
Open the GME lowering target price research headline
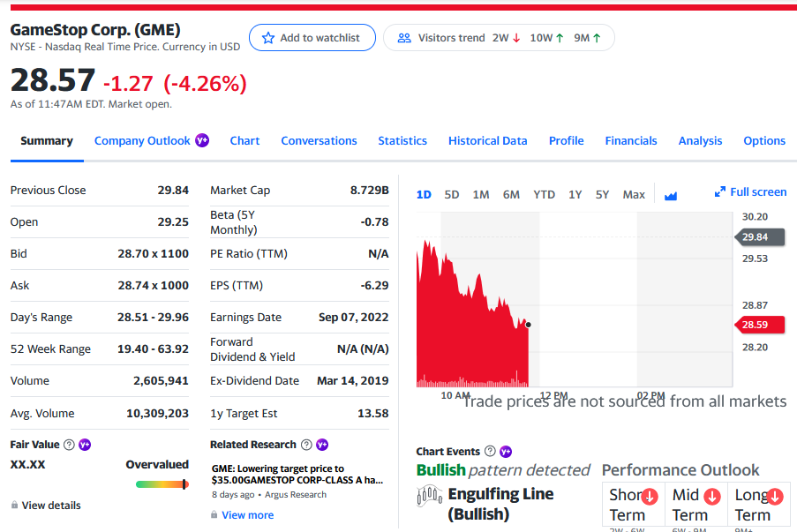coord(297,474)
